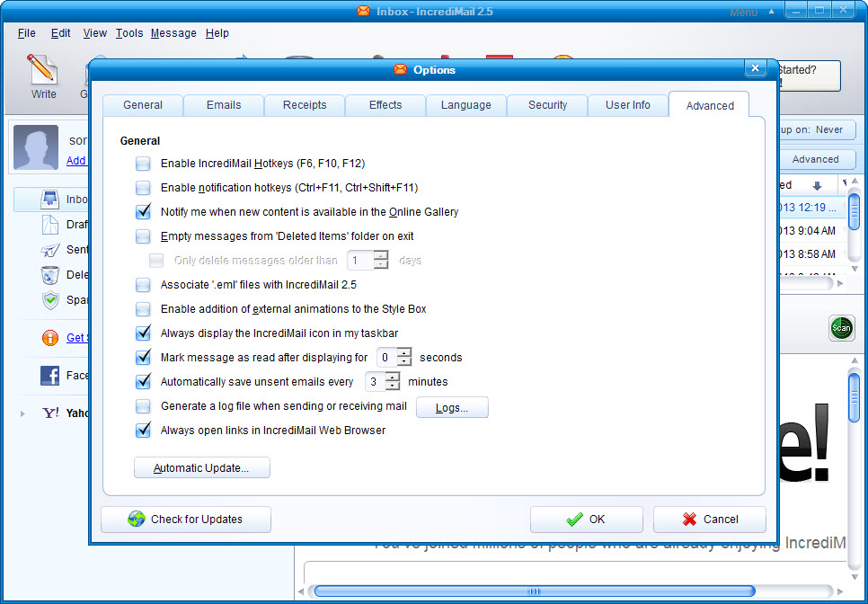868x604 pixels.
Task: Click the Write pencil icon in toolbar
Action: (x=42, y=68)
